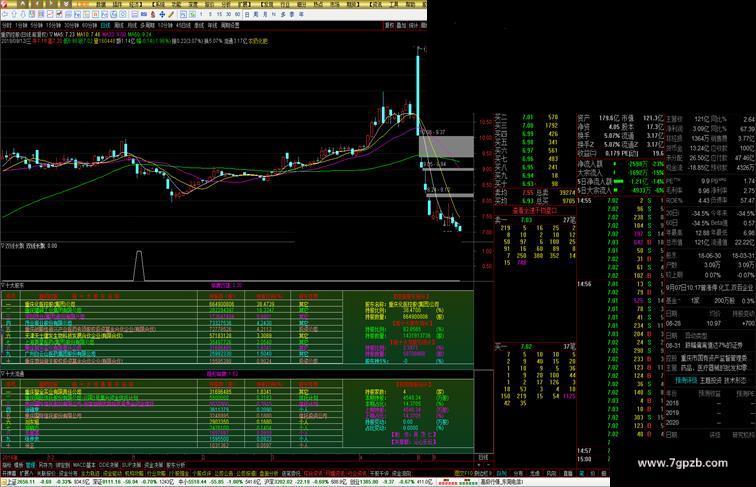
Task: Expand the ▽十大股东 indicator pane dropdown
Action: click(4, 285)
